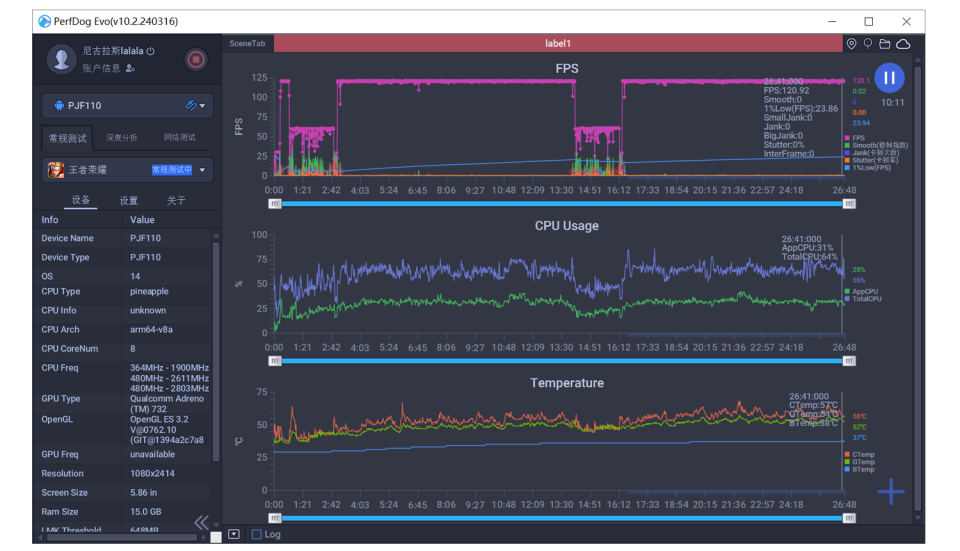Image resolution: width=960 pixels, height=551 pixels.
Task: Click the right range handle under FPS chart
Action: point(849,203)
